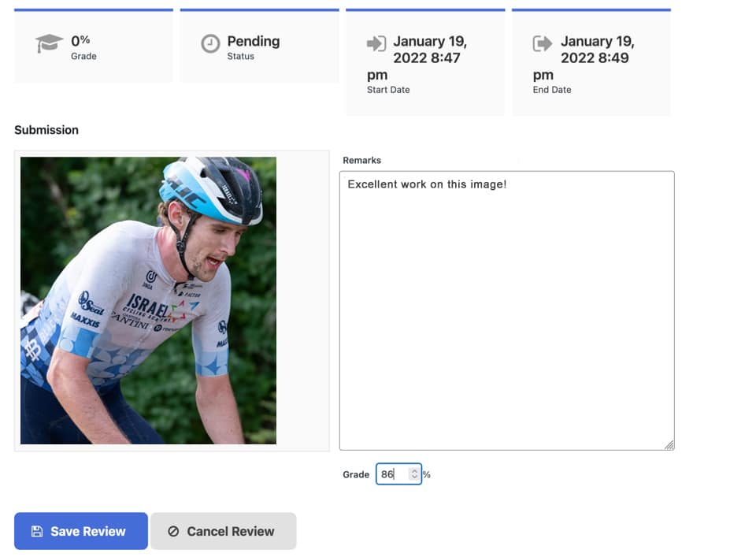Decrease grade with the stepper down arrow
The image size is (756, 557).
point(414,477)
